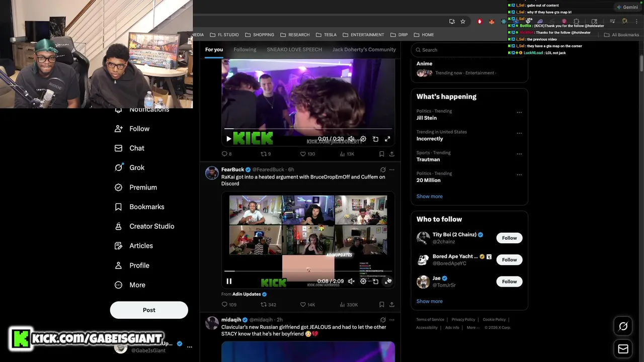Screen dimensions: 644x362
Task: Bookmark the FearBuck post
Action: coord(381,305)
